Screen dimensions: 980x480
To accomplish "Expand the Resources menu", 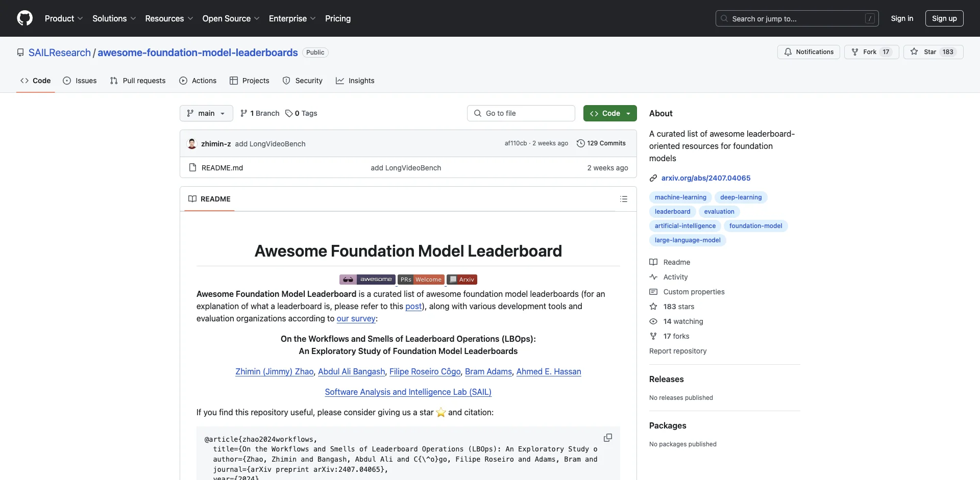I will point(169,18).
